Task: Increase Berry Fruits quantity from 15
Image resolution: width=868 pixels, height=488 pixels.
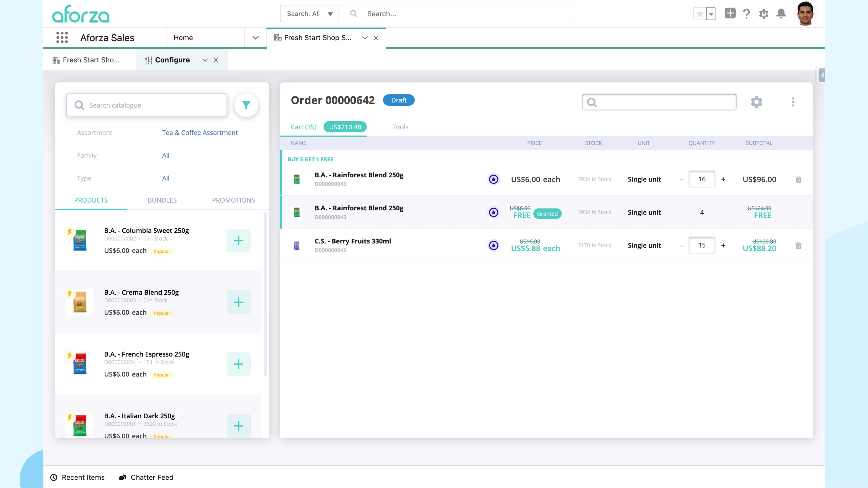Action: point(723,245)
